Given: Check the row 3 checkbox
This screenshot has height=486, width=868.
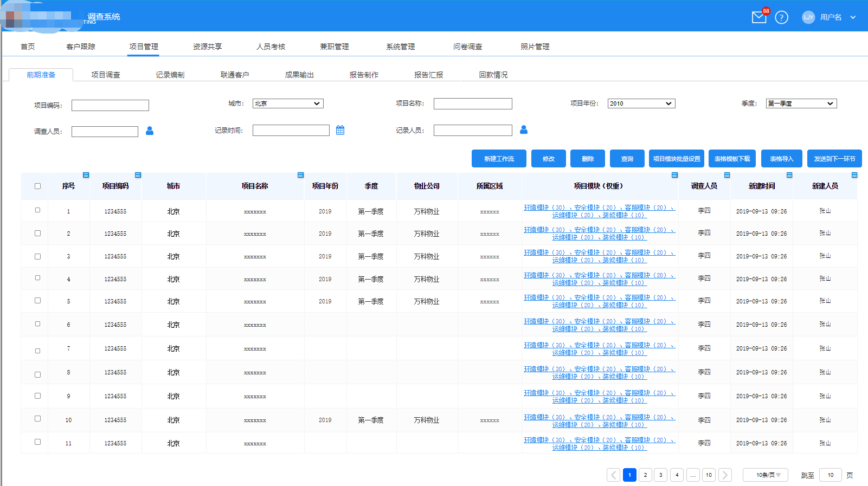Looking at the screenshot, I should coord(37,256).
